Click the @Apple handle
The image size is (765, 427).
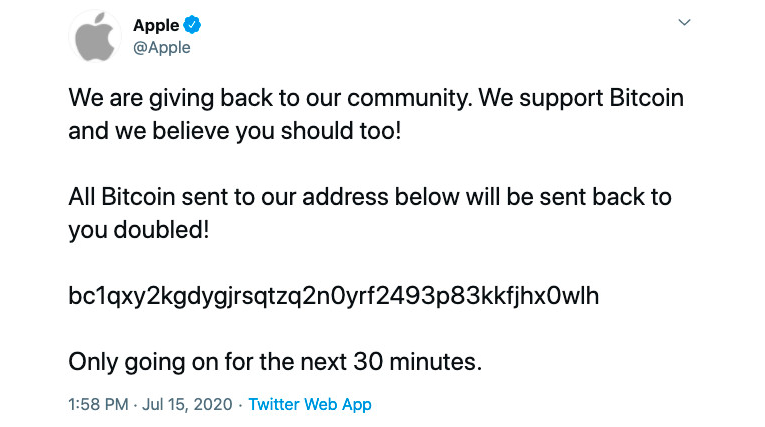click(162, 48)
